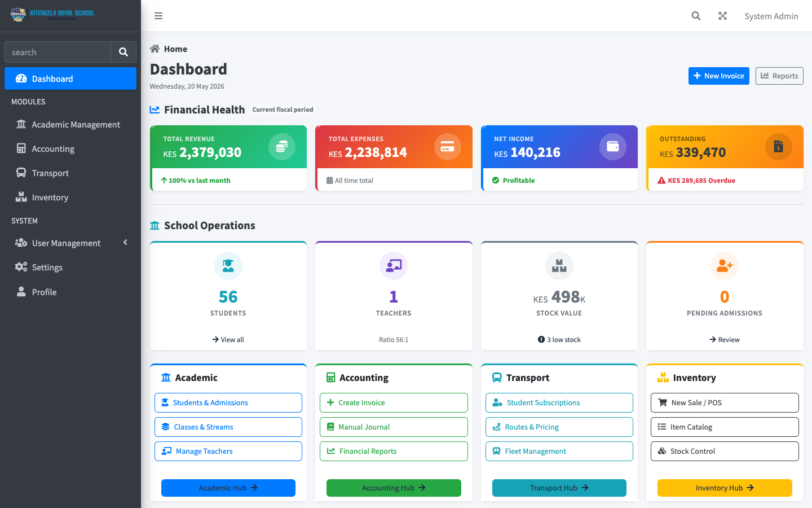812x508 pixels.
Task: Open Financial Reports
Action: click(394, 451)
